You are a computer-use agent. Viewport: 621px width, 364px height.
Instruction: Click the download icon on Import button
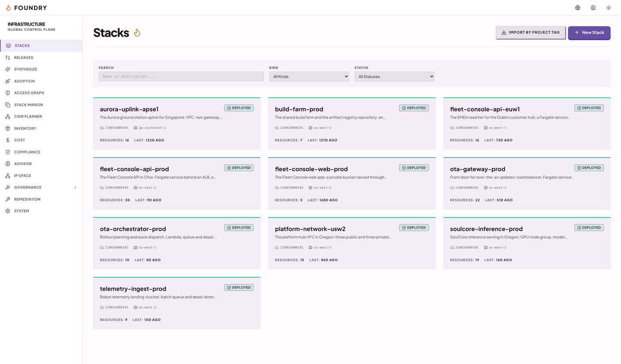click(504, 32)
